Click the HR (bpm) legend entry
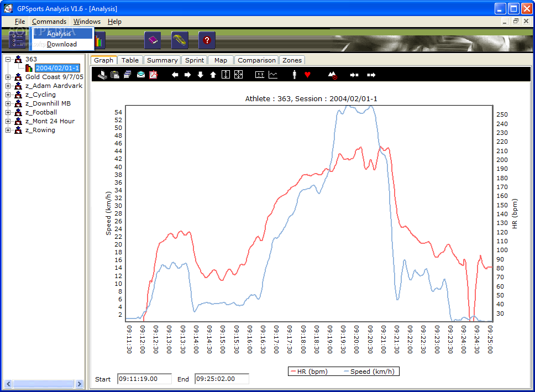This screenshot has width=535, height=392. (309, 372)
